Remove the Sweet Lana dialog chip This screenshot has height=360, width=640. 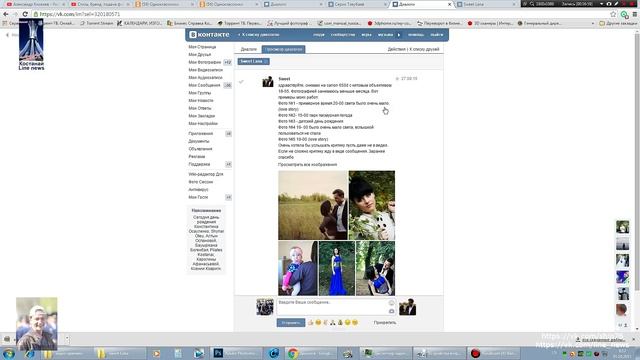click(266, 61)
